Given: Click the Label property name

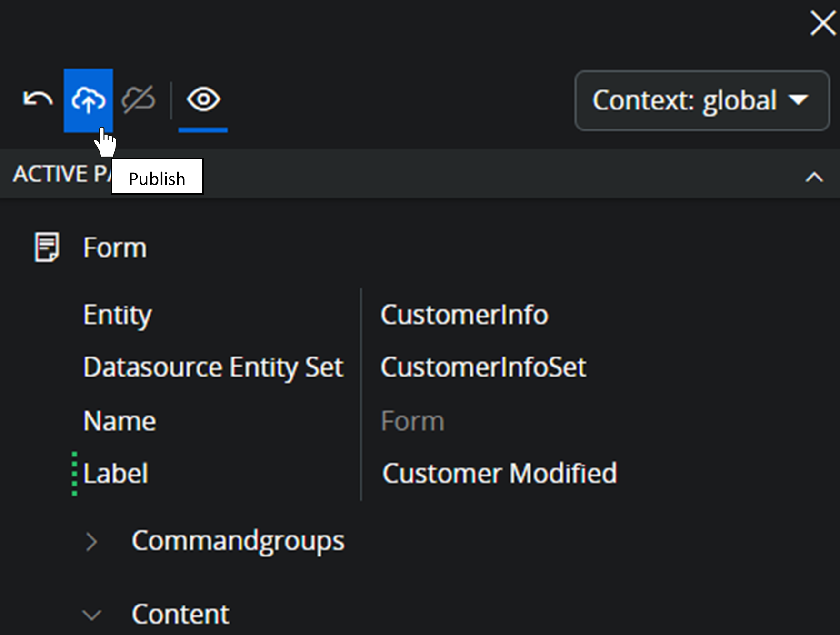Looking at the screenshot, I should 116,474.
